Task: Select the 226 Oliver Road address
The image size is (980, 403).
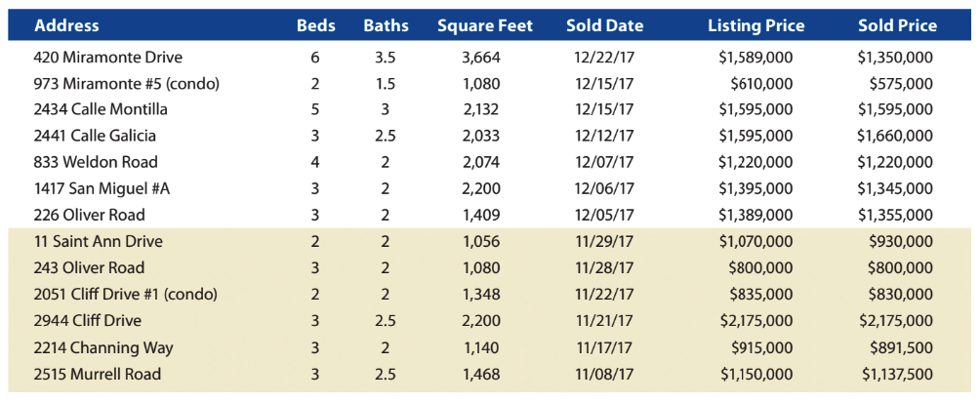Action: [x=90, y=215]
